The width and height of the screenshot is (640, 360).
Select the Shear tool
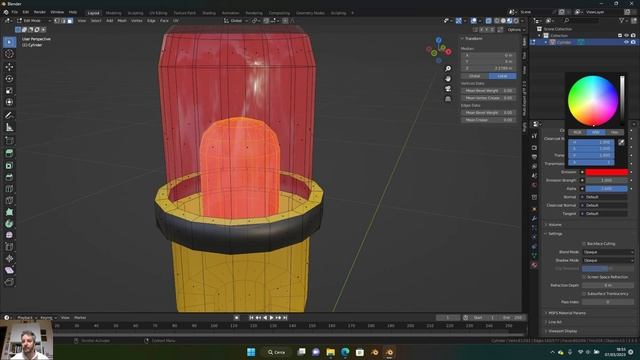pos(9,270)
